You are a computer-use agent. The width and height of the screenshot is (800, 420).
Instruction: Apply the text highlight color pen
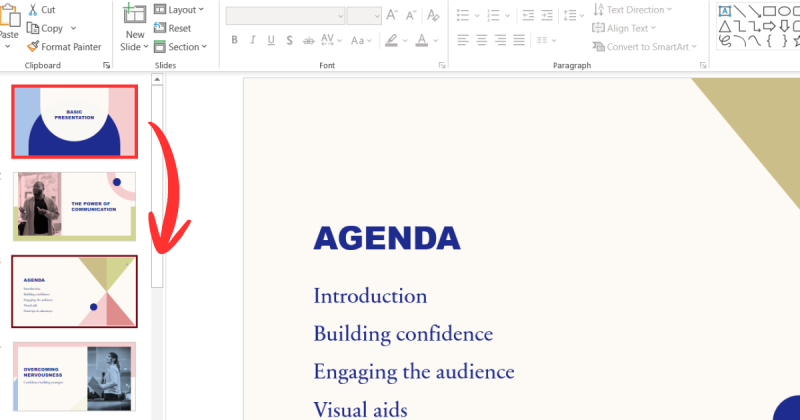391,40
